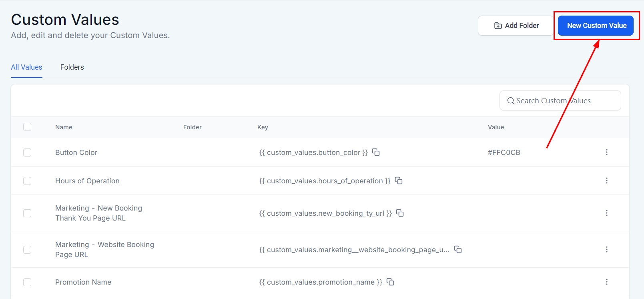Click the Add Folder button
Image resolution: width=644 pixels, height=299 pixels.
(516, 26)
